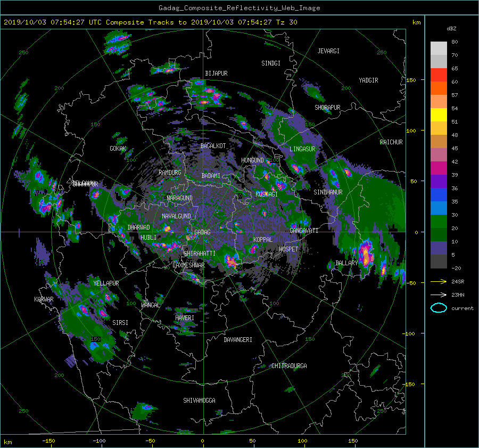Click the white 23MN arrow icon

[439, 295]
